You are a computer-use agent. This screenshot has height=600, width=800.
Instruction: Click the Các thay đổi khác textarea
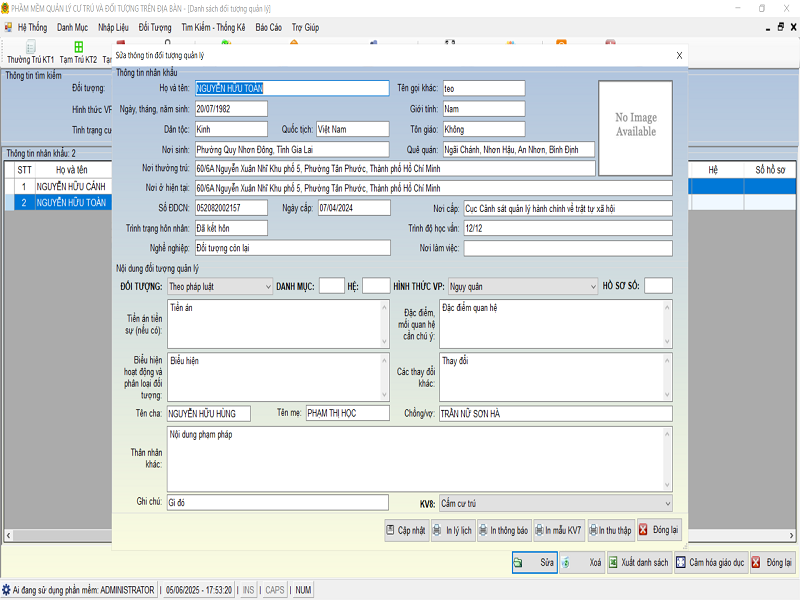556,377
